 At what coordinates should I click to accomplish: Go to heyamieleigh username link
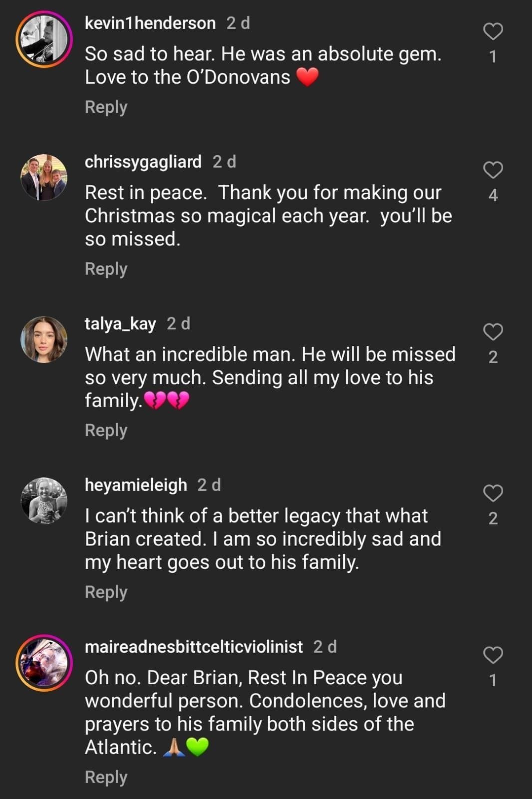(136, 485)
